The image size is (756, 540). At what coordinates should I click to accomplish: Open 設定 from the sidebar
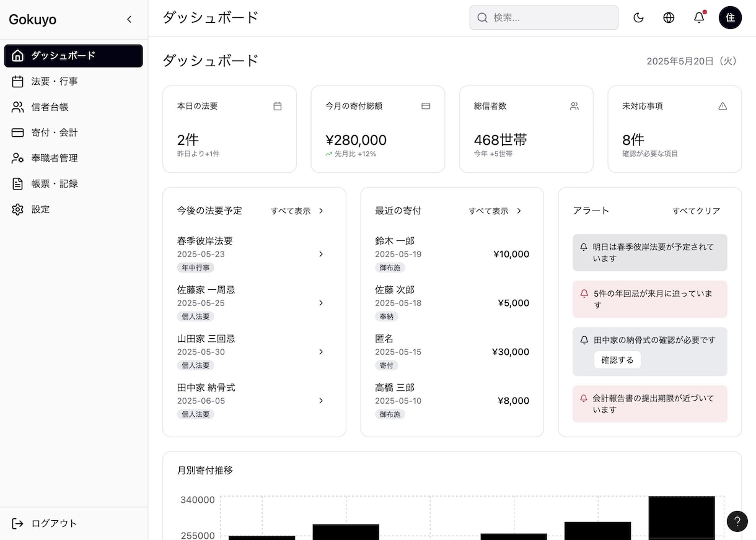tap(74, 209)
